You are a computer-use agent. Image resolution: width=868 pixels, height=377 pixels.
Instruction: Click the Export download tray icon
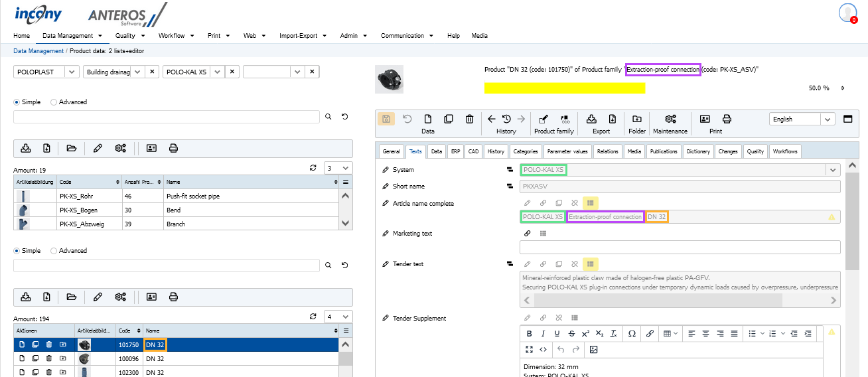pos(591,119)
